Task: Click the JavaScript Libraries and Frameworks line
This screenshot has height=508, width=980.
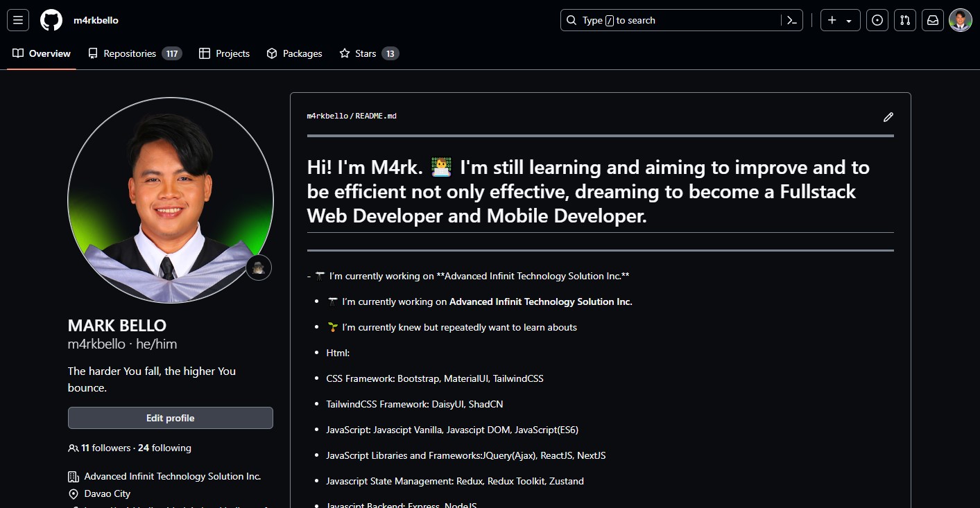Action: [466, 455]
